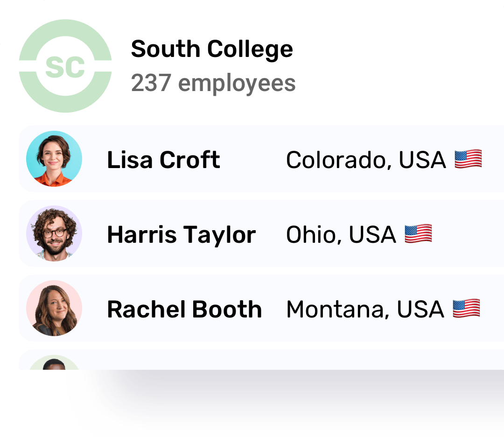Click the 237 employees count text
The image size is (504, 437).
[x=213, y=83]
